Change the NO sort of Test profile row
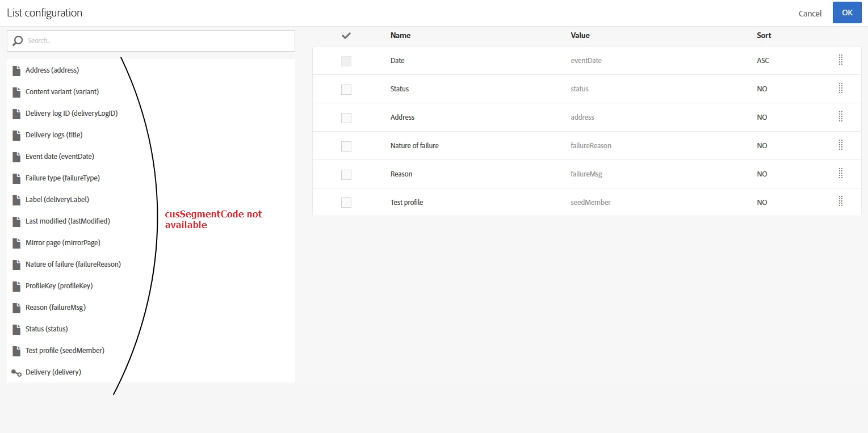The height and width of the screenshot is (433, 868). [762, 203]
